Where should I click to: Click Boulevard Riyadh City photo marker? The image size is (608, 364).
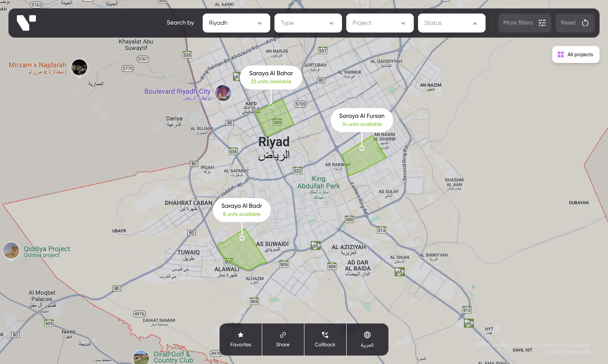coord(223,93)
